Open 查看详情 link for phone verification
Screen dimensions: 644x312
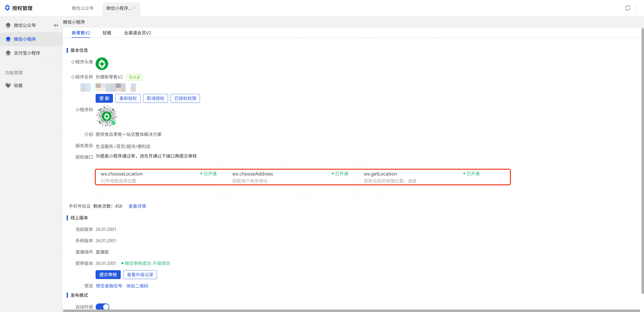137,206
